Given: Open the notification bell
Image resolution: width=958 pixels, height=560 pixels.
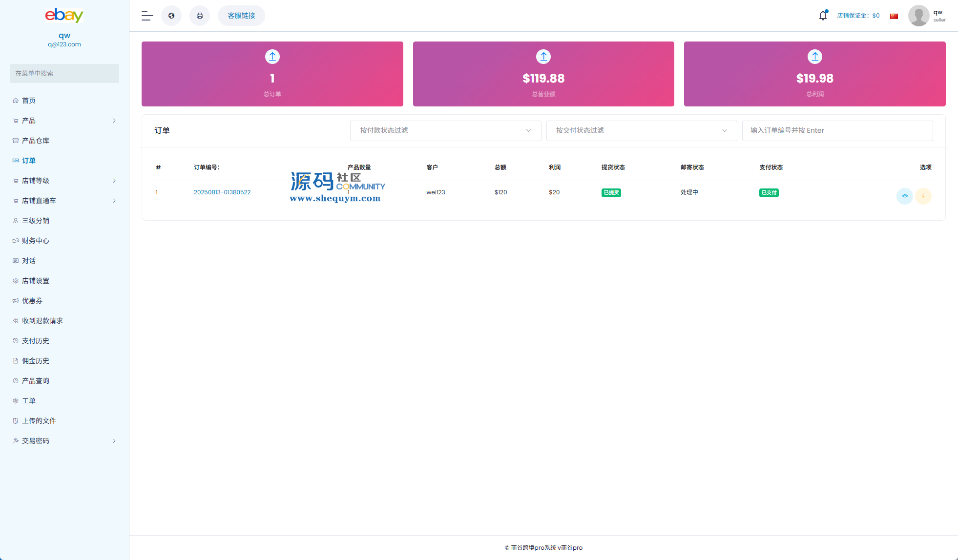Looking at the screenshot, I should tap(823, 16).
